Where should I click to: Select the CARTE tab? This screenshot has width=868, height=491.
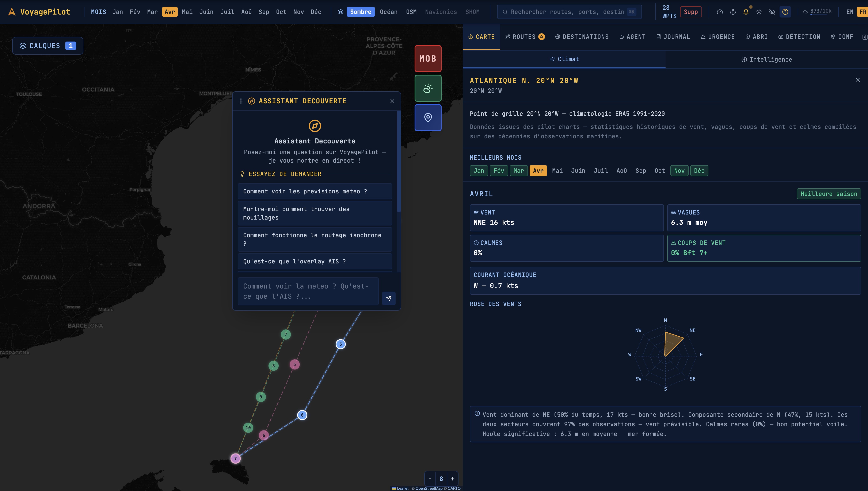[x=481, y=37]
